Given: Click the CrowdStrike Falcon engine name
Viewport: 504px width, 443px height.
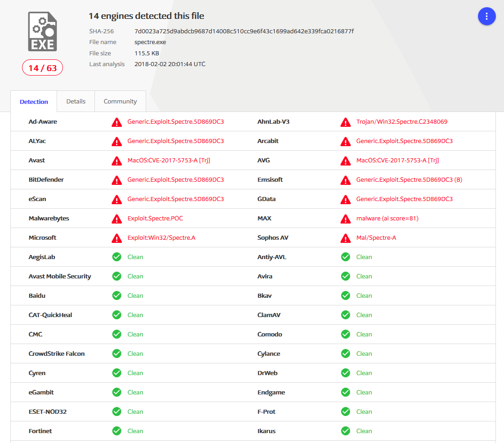Looking at the screenshot, I should (x=57, y=354).
